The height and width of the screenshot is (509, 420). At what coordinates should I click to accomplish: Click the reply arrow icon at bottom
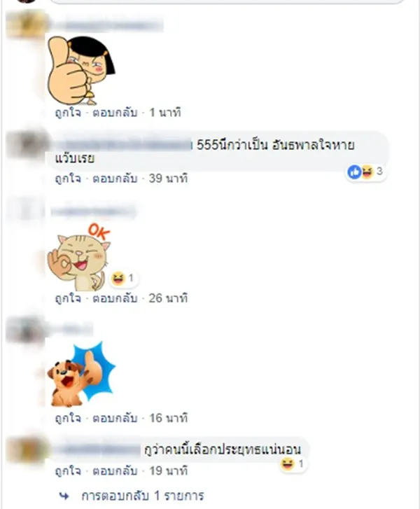pyautogui.click(x=64, y=496)
